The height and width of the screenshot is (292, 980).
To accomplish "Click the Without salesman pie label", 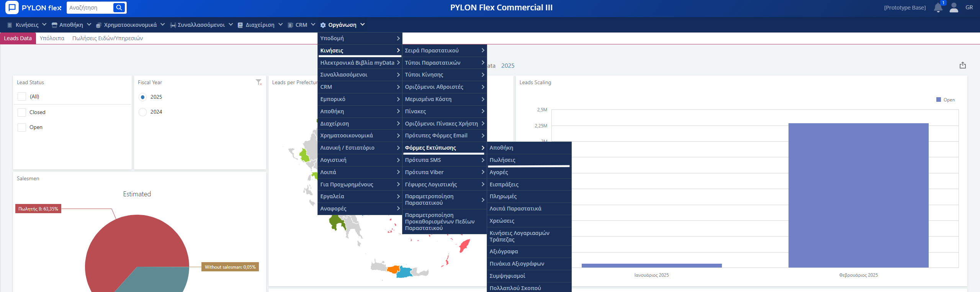I will [x=230, y=267].
